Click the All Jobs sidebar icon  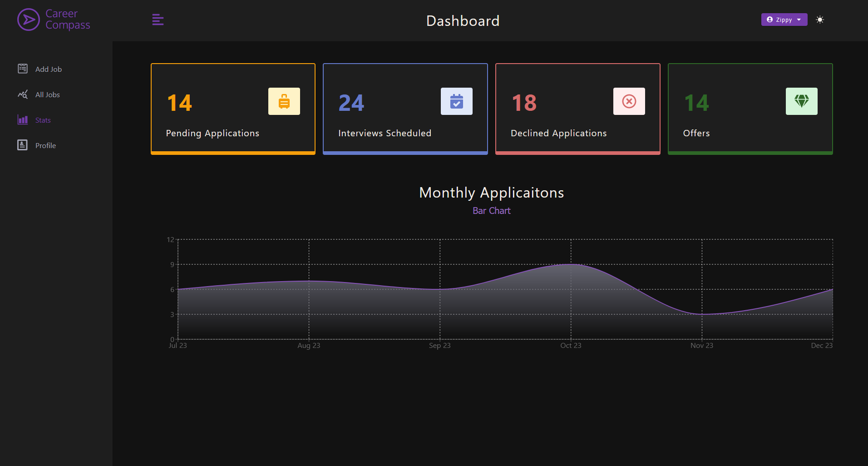coord(23,94)
